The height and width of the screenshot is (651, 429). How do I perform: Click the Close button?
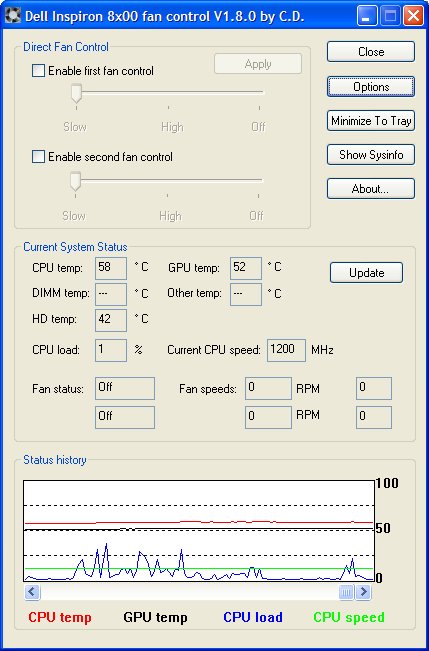pos(371,51)
